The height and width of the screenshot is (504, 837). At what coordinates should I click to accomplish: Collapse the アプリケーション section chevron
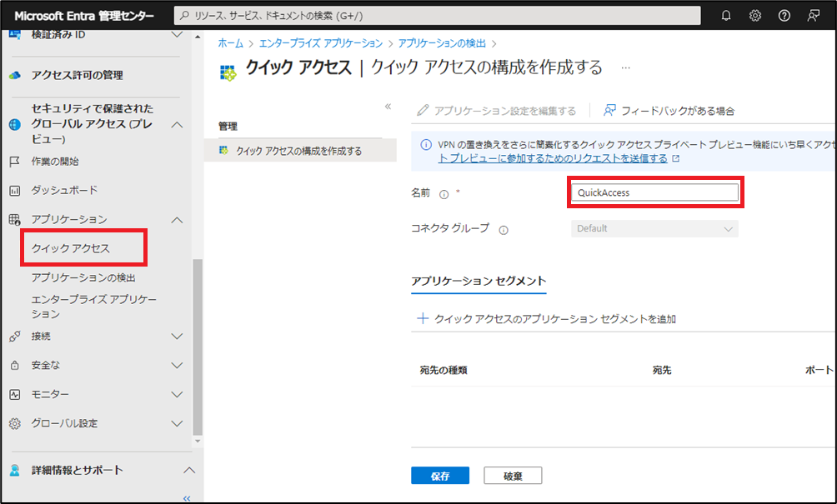tap(177, 220)
